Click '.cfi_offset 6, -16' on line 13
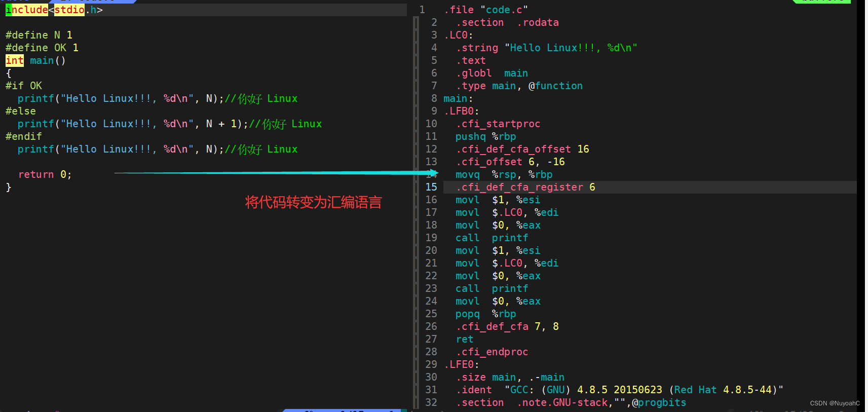Screen dimensions: 868x412 tap(510, 162)
